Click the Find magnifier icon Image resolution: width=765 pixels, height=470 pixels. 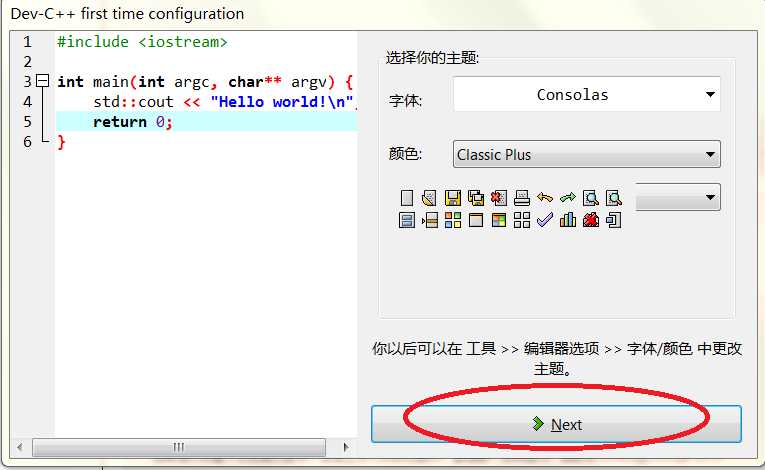point(590,198)
